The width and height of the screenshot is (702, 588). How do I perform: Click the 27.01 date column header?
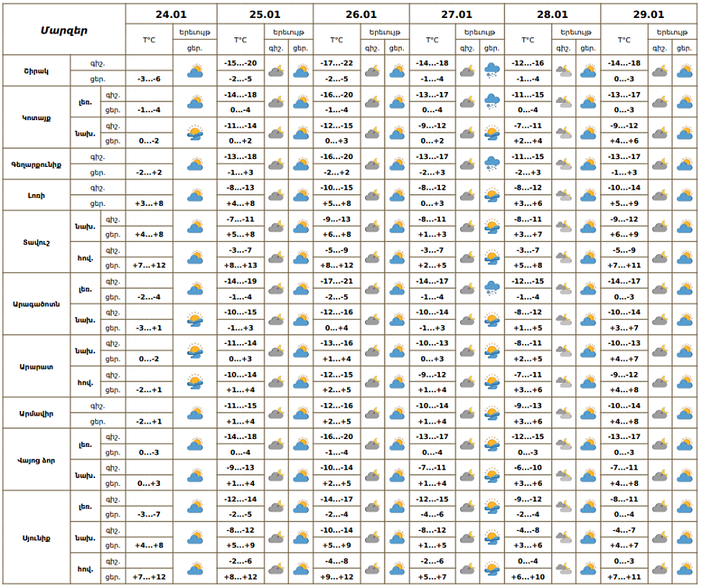(456, 14)
